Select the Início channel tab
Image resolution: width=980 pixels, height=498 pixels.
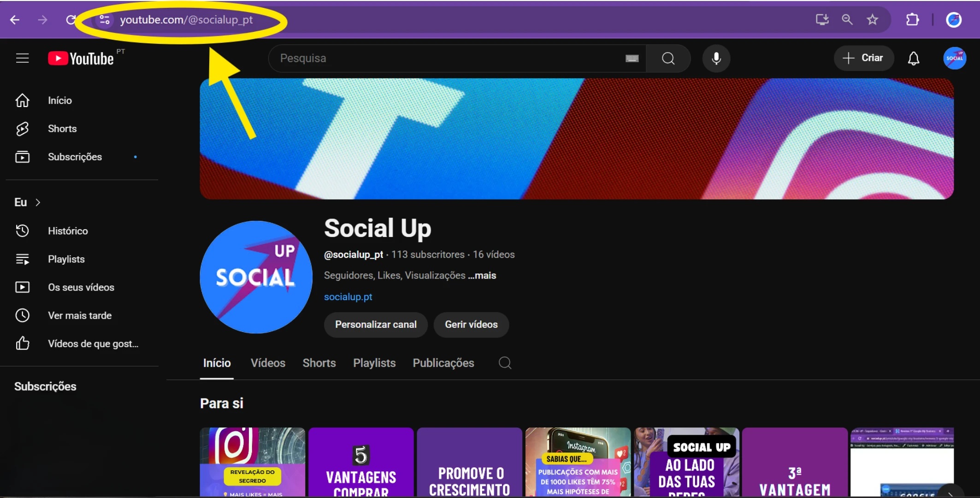tap(217, 363)
